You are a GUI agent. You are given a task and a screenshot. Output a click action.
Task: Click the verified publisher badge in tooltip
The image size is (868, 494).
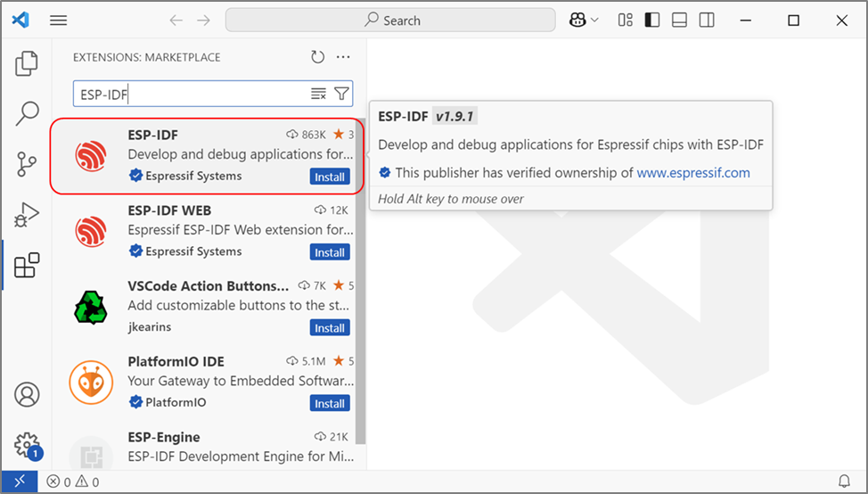tap(385, 173)
